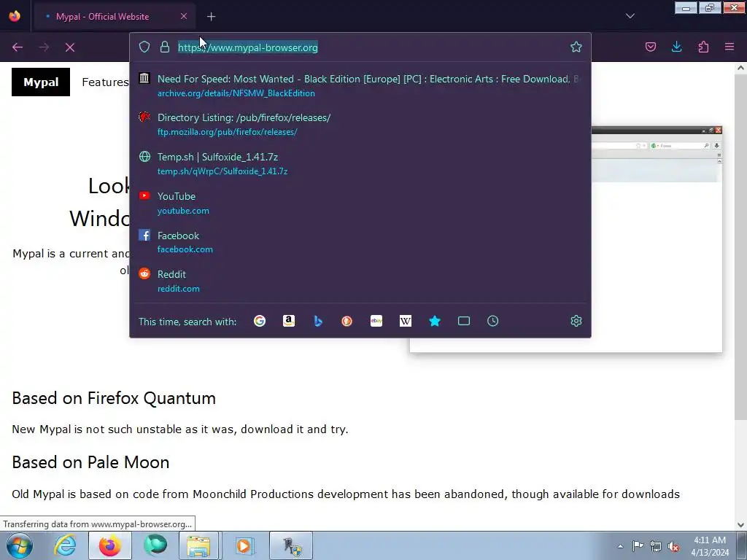The height and width of the screenshot is (560, 747).
Task: Click the scrollbar up arrow
Action: click(x=740, y=68)
